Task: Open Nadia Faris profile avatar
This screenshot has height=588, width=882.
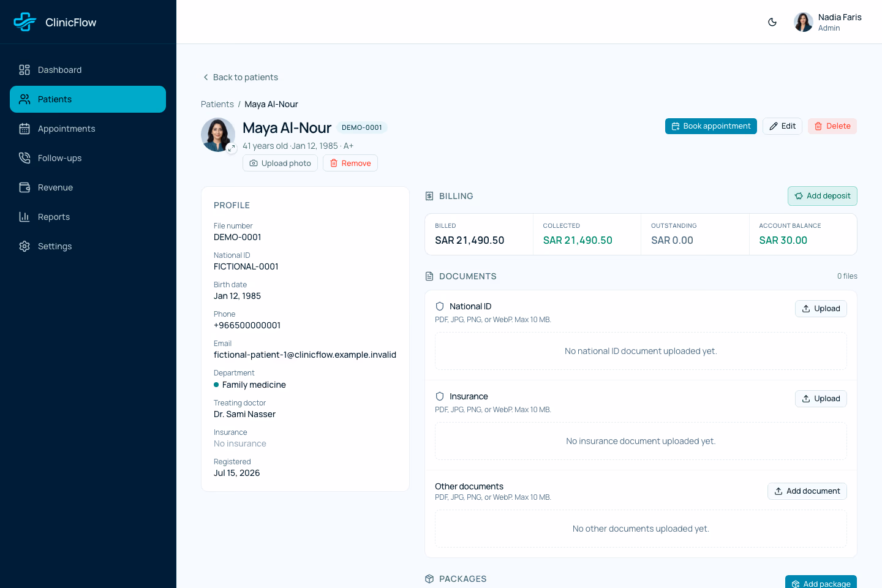Action: click(x=804, y=22)
